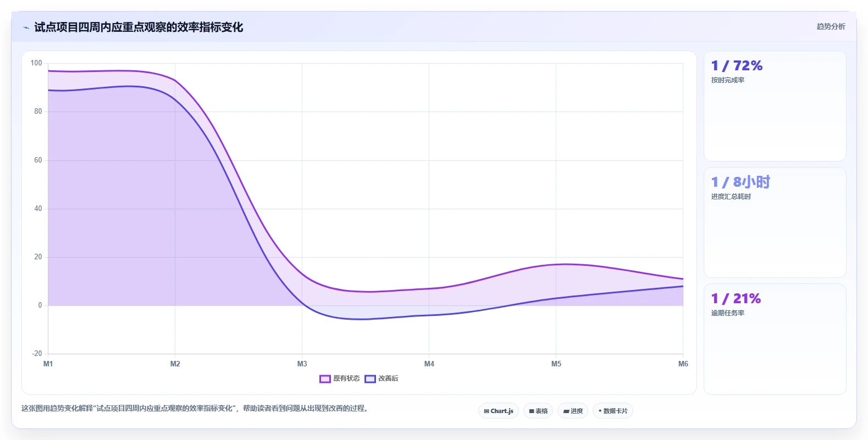Image resolution: width=868 pixels, height=440 pixels.
Task: Toggle the 原有状态 legend color box
Action: (x=325, y=378)
